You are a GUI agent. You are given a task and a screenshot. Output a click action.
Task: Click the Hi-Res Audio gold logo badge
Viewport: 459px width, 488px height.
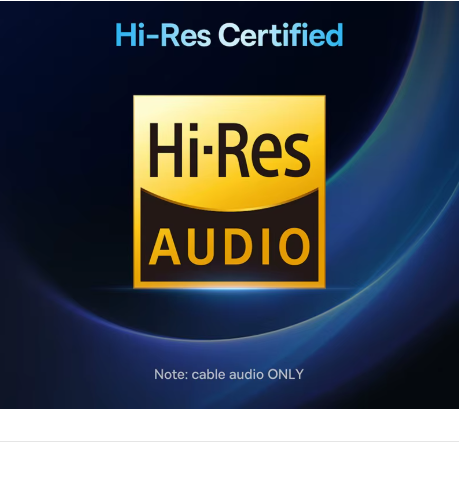point(229,192)
